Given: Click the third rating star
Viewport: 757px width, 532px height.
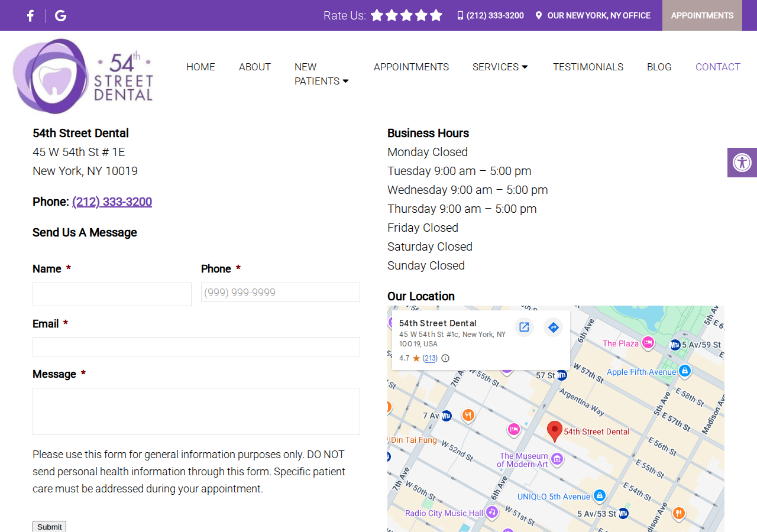Looking at the screenshot, I should (406, 15).
